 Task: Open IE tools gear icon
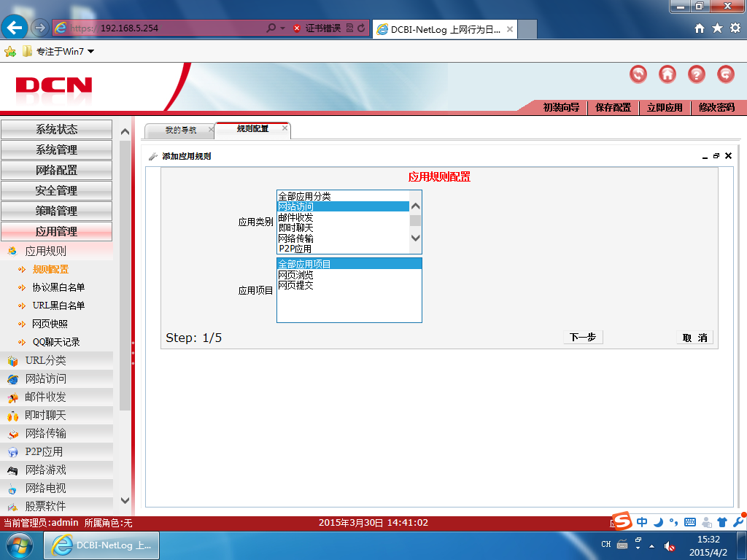735,28
